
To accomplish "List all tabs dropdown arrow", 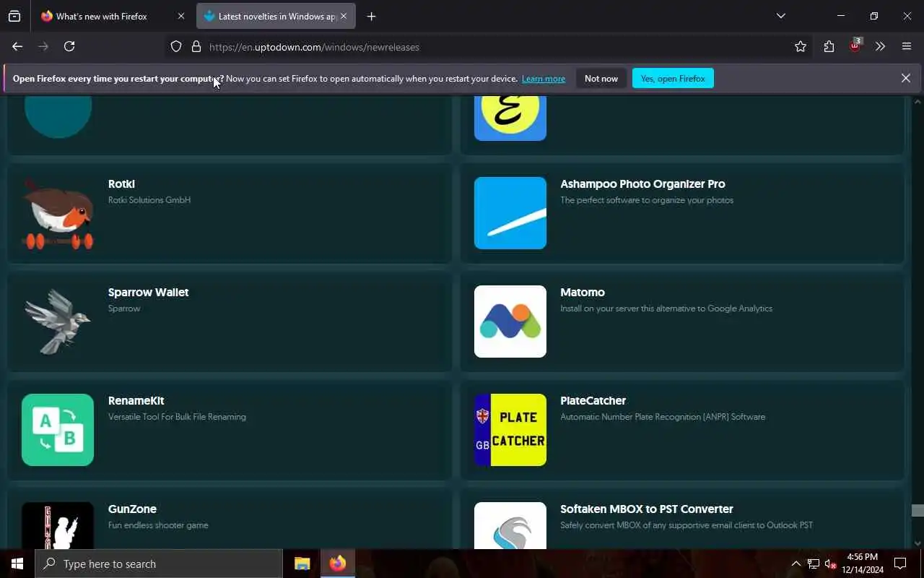I will 780,16.
